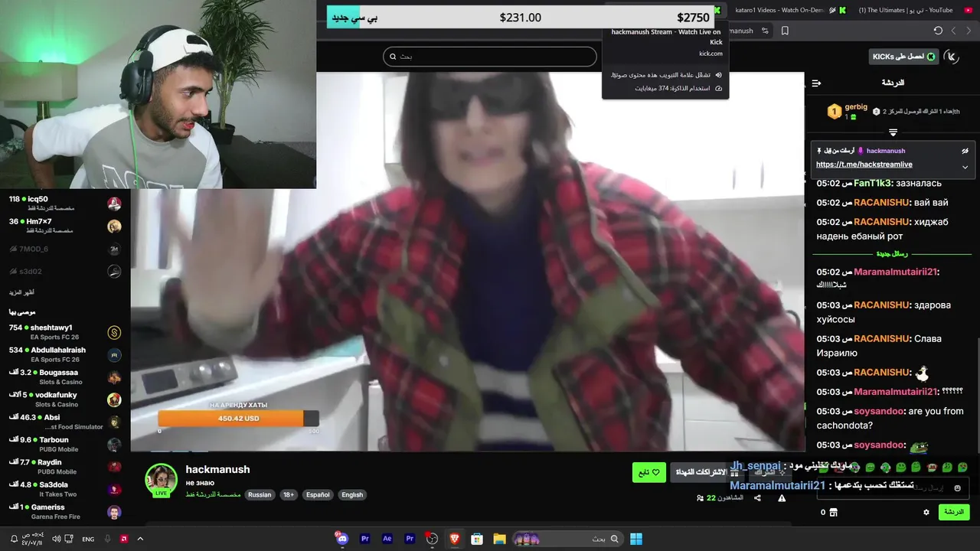Share the stream via share icon
Viewport: 980px width, 551px height.
(x=757, y=498)
